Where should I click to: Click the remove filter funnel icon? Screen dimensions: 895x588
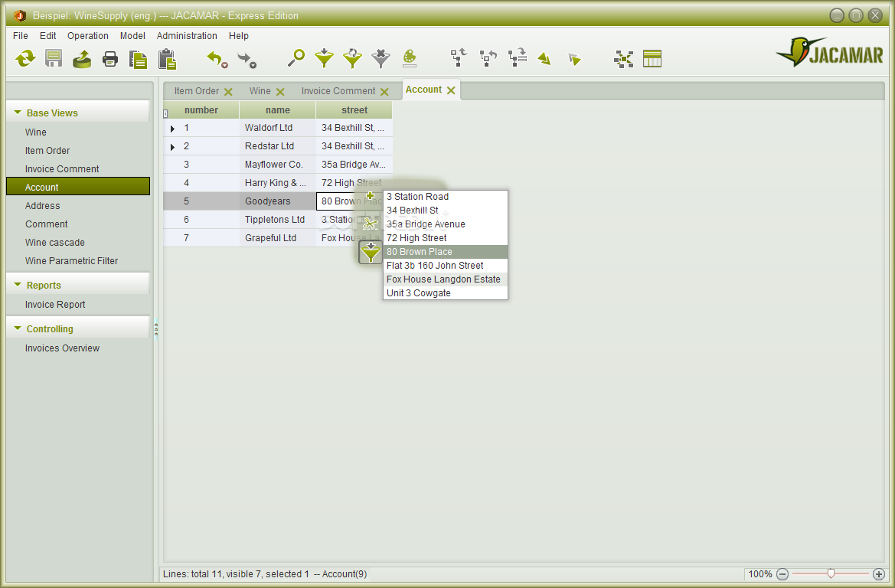point(381,58)
